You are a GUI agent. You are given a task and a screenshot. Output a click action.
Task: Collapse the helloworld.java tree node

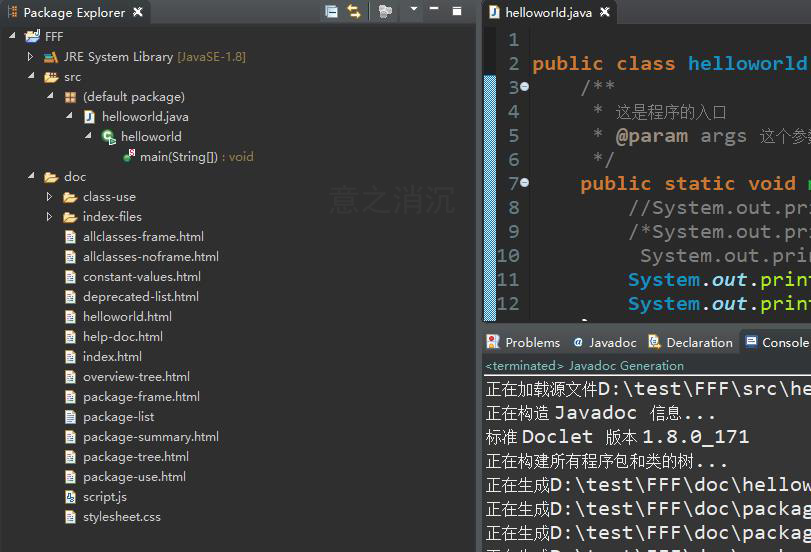pos(69,116)
